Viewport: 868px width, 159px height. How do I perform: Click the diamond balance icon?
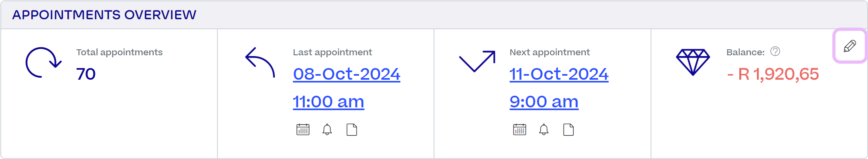pyautogui.click(x=693, y=62)
